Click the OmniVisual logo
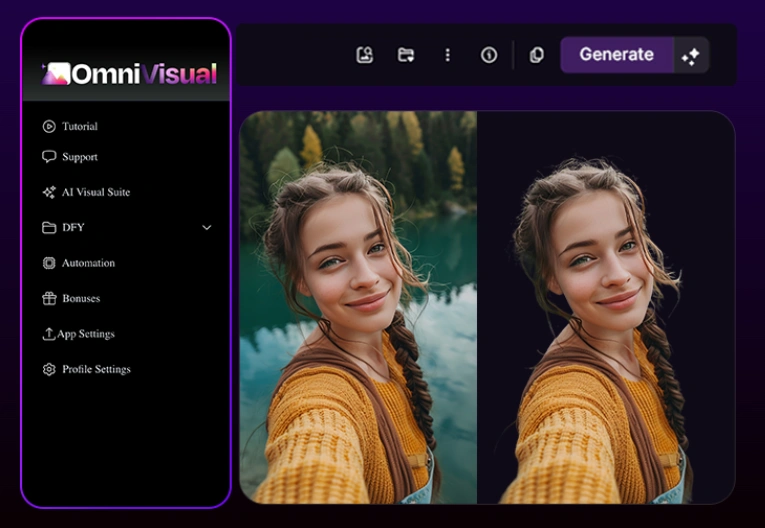The height and width of the screenshot is (528, 765). [x=129, y=74]
